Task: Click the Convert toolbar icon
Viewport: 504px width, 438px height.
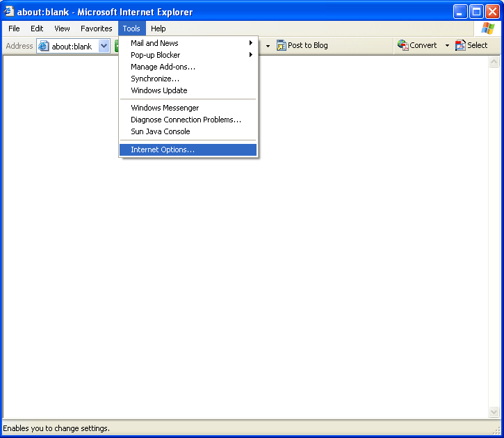Action: point(403,45)
